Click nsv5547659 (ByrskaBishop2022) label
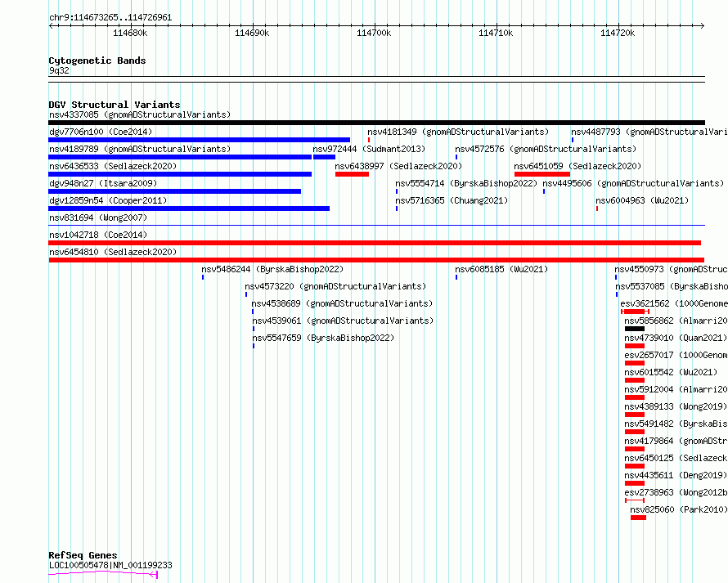The width and height of the screenshot is (728, 583). [324, 338]
